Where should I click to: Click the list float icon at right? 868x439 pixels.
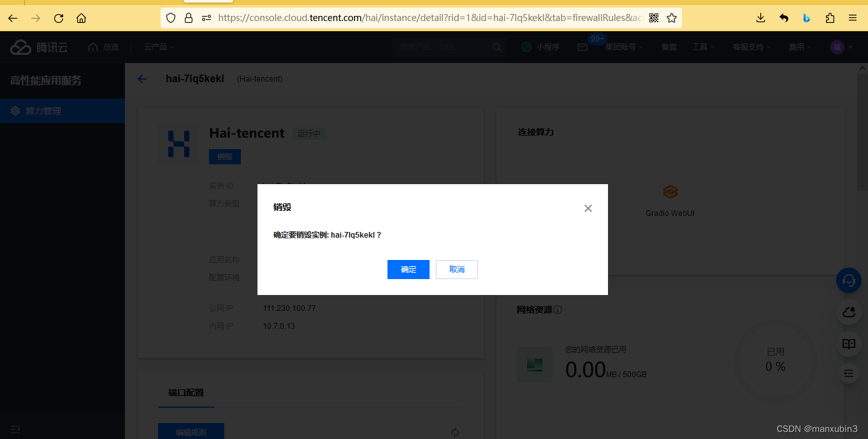[849, 373]
